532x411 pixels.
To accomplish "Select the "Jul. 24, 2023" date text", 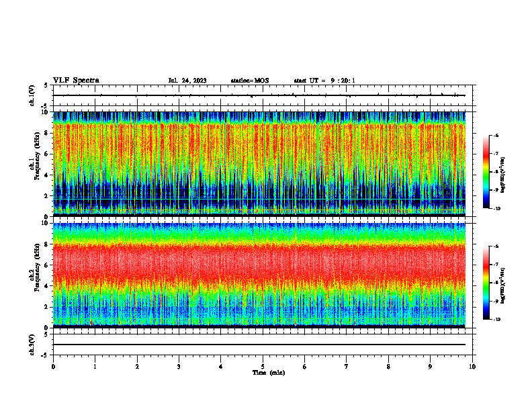I will [187, 81].
